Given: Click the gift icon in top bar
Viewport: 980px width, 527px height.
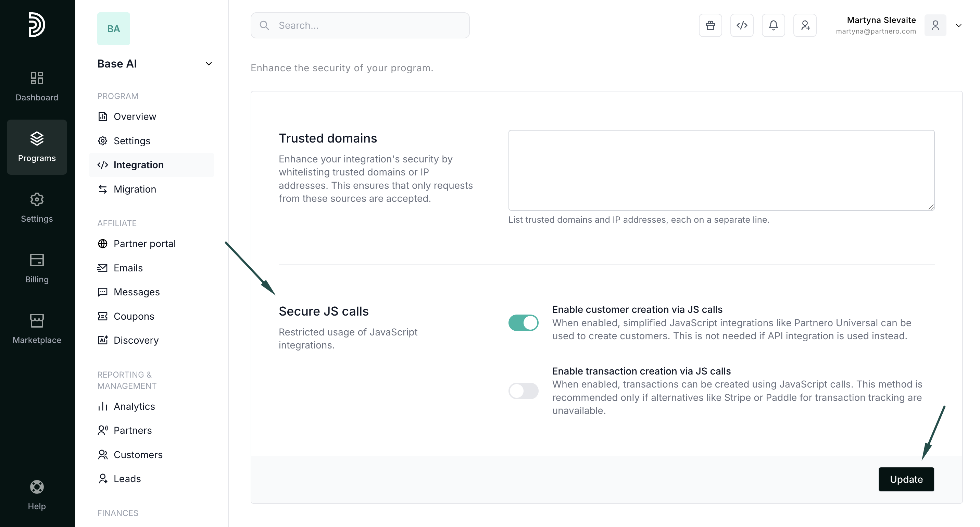Looking at the screenshot, I should [710, 25].
